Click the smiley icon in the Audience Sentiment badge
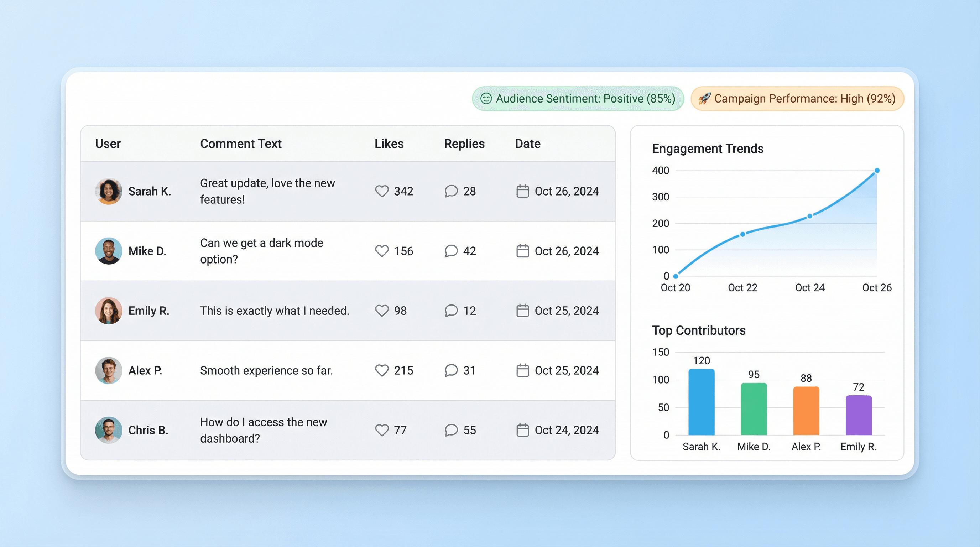The height and width of the screenshot is (547, 980). coord(486,99)
